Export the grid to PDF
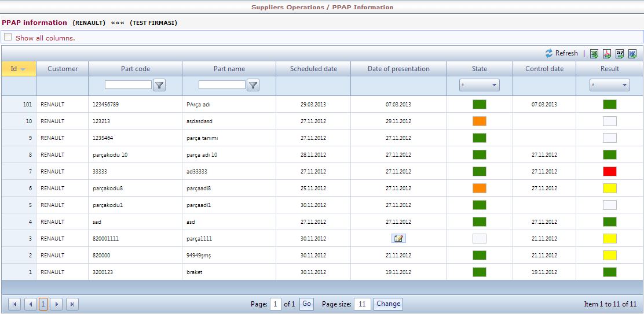 (606, 54)
